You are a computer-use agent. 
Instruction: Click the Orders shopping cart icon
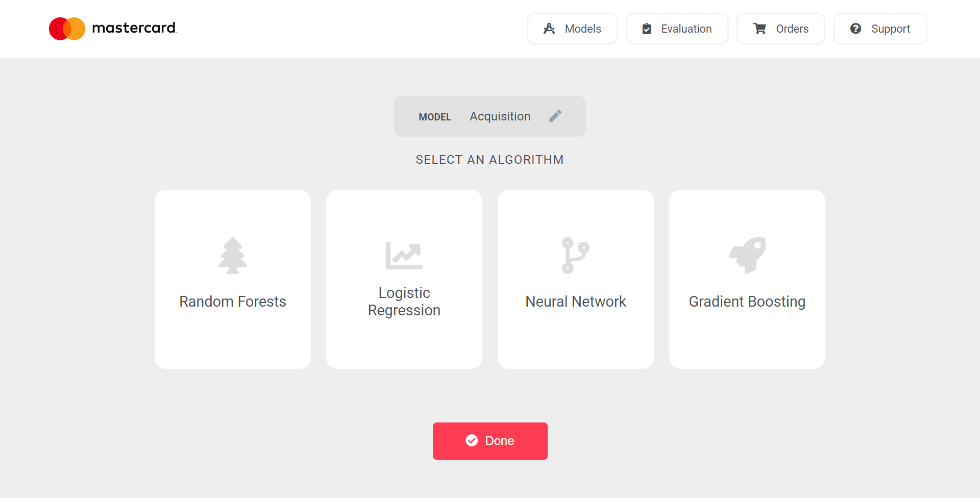pos(760,29)
